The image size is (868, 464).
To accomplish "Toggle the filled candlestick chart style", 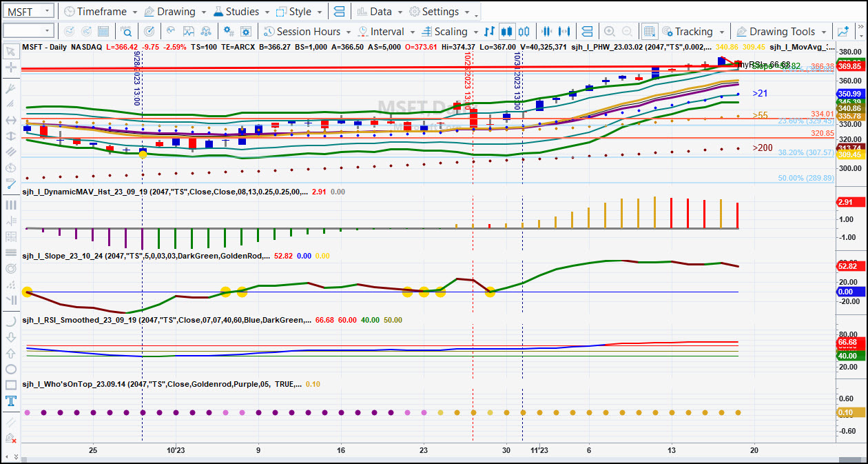I will click(507, 32).
